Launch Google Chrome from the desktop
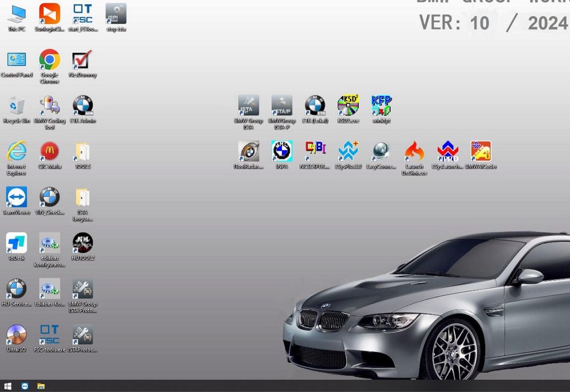Image resolution: width=570 pixels, height=392 pixels. [50, 67]
